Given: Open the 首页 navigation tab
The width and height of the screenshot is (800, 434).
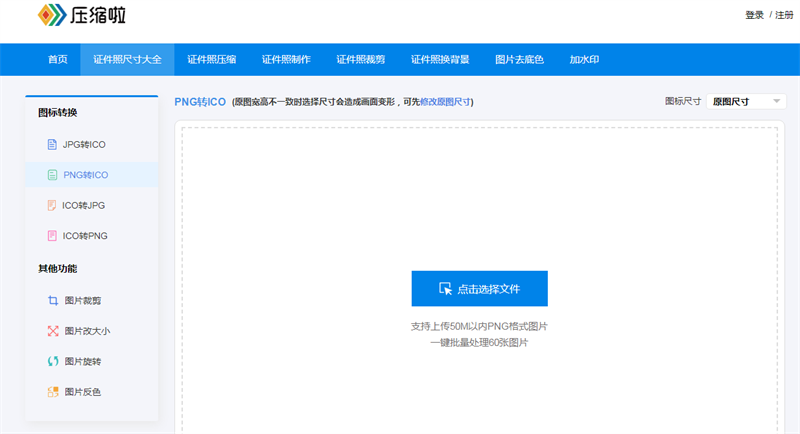Looking at the screenshot, I should coord(58,60).
